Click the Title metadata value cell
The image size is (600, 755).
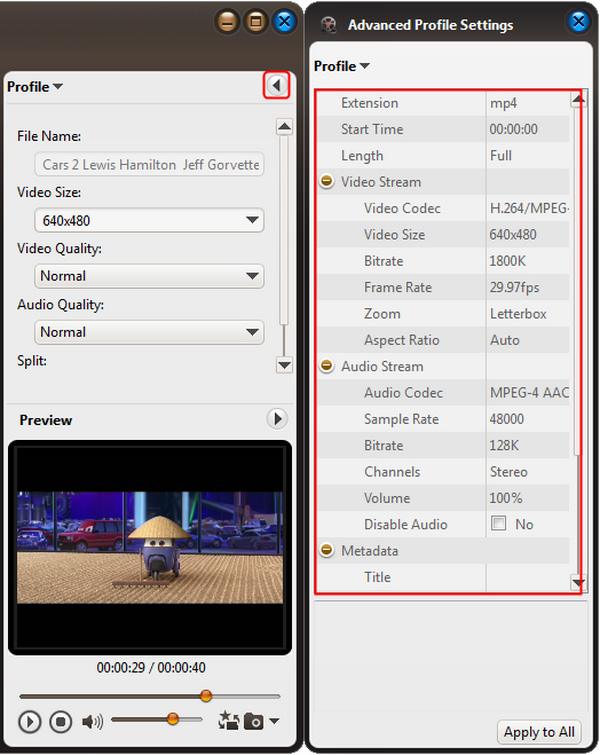(527, 577)
